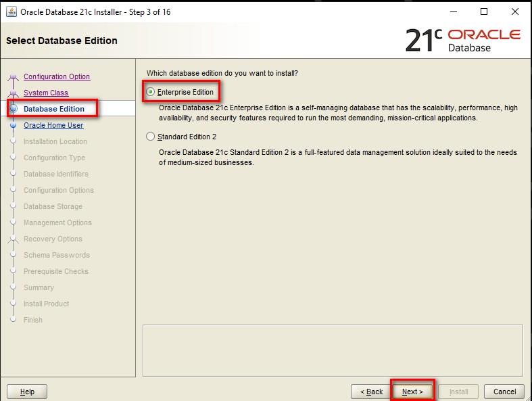Click the Summary step label
Screen dimensions: 532x401
click(39, 287)
